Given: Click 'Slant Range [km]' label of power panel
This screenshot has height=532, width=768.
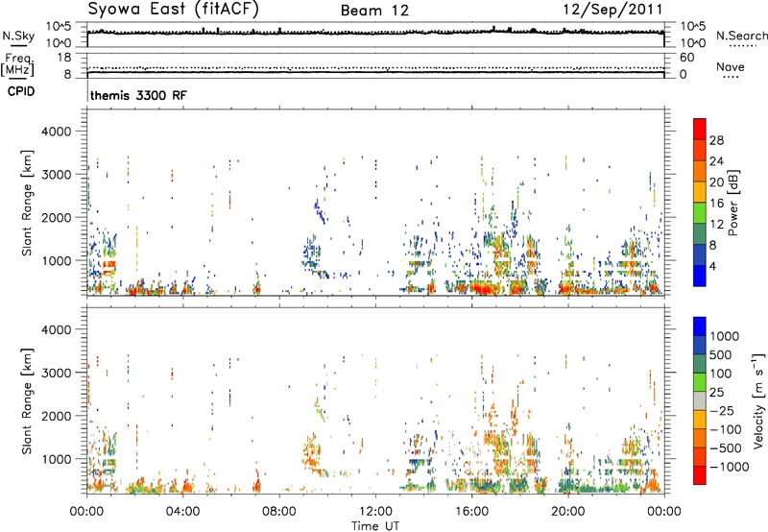Looking at the screenshot, I should pyautogui.click(x=27, y=203).
